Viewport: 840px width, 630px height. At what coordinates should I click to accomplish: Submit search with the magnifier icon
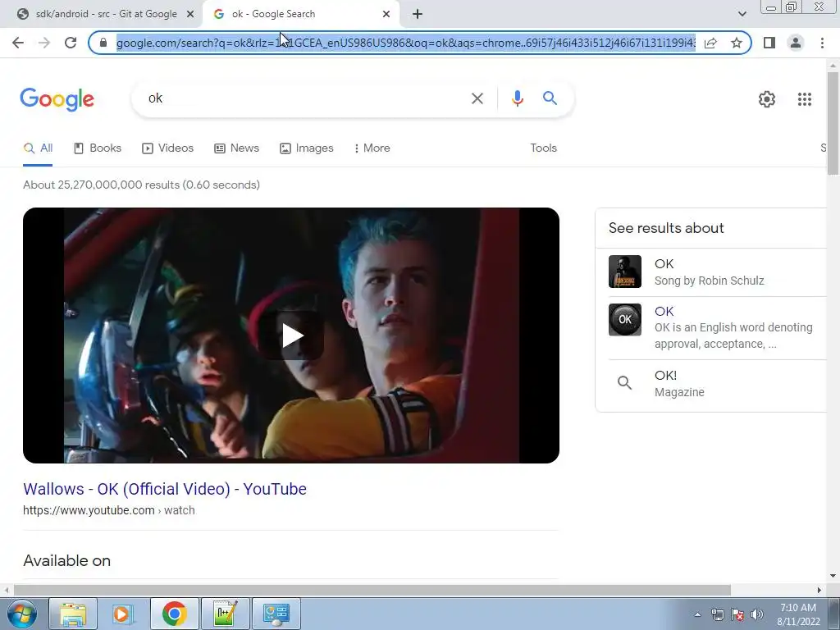pos(550,98)
